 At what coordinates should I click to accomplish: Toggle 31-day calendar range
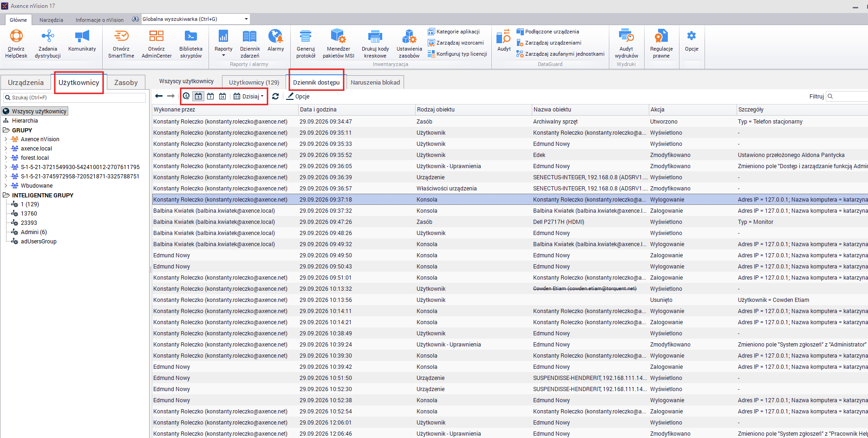click(x=222, y=96)
